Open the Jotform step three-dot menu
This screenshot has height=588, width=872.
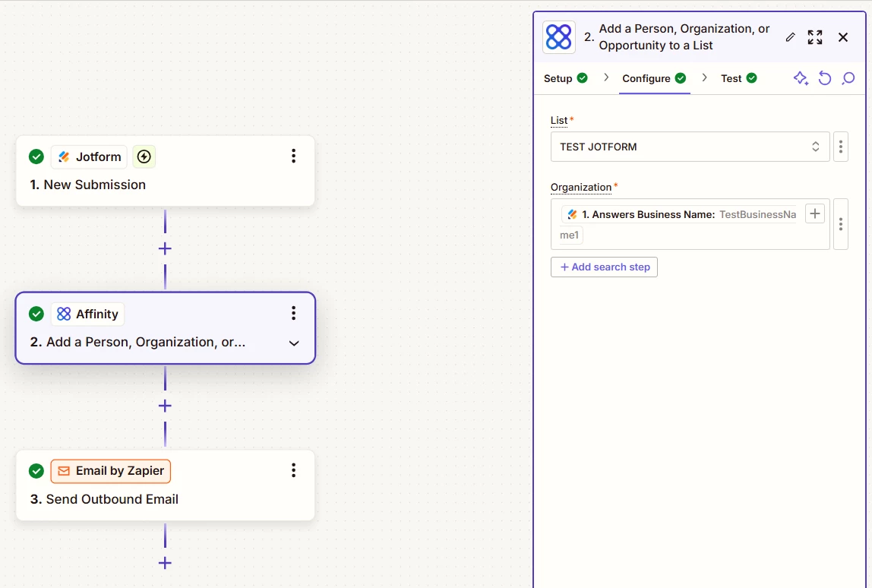point(293,156)
